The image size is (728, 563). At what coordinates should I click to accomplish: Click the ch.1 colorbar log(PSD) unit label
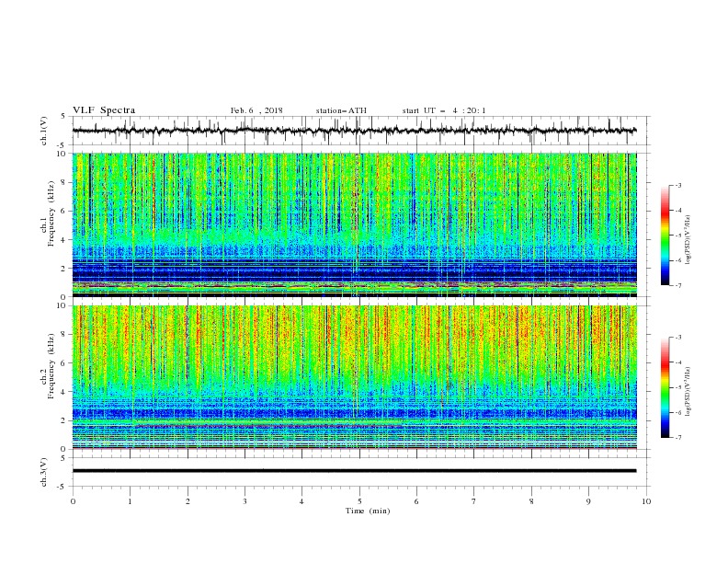688,240
